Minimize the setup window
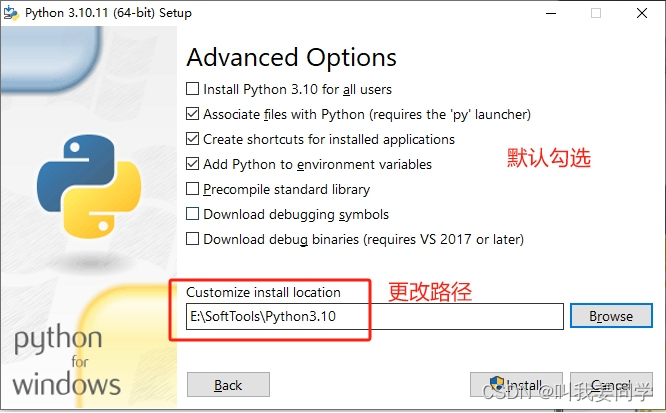666x413 pixels. coord(551,13)
